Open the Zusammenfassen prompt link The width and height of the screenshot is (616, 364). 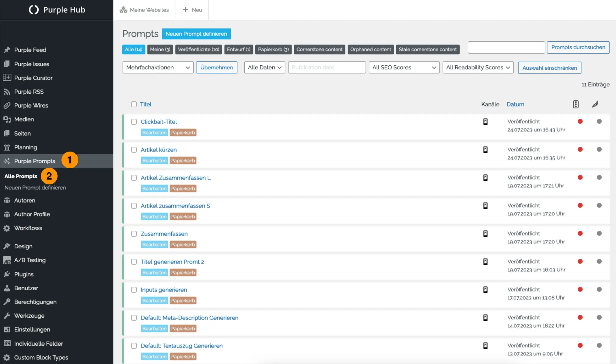164,234
